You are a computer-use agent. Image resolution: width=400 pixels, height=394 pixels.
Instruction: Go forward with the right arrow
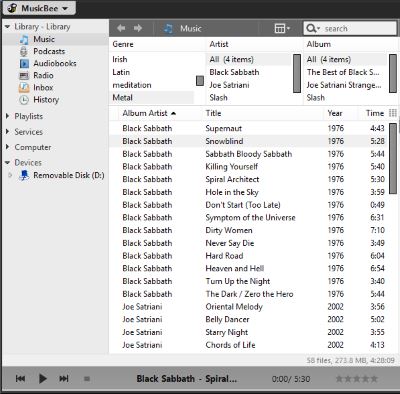[x=138, y=28]
